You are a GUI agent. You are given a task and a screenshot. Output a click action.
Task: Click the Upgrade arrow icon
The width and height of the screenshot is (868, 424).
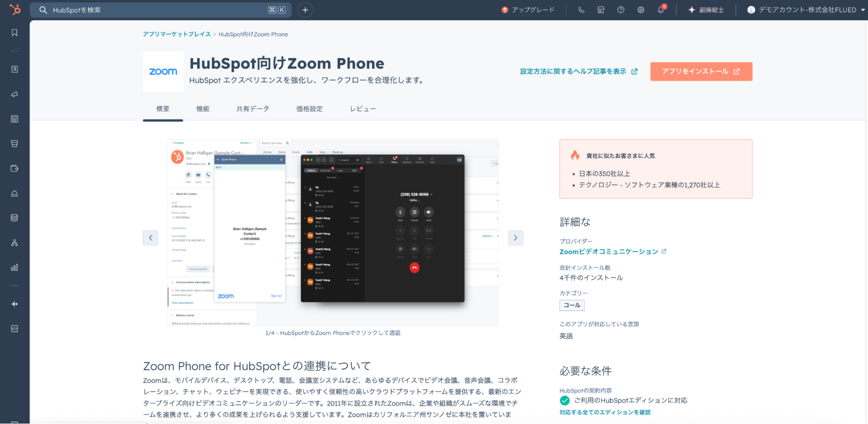click(505, 10)
